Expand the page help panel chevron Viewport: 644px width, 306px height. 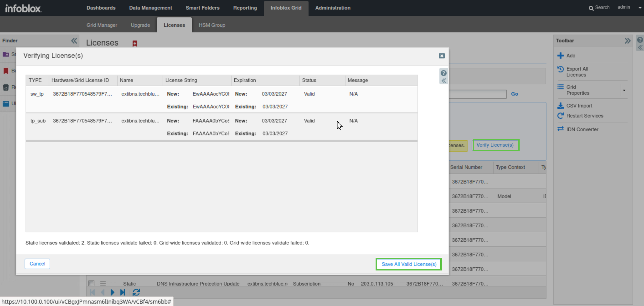click(640, 47)
